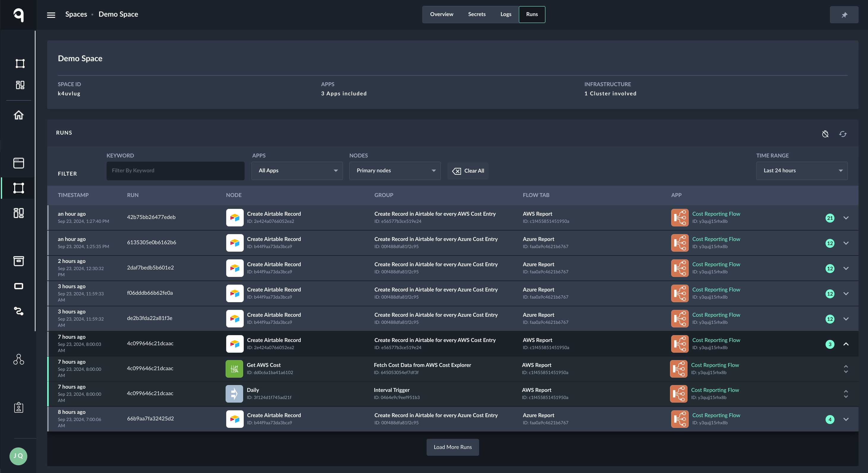
Task: Expand run f06dddb66b62fe0a row
Action: [x=845, y=294]
